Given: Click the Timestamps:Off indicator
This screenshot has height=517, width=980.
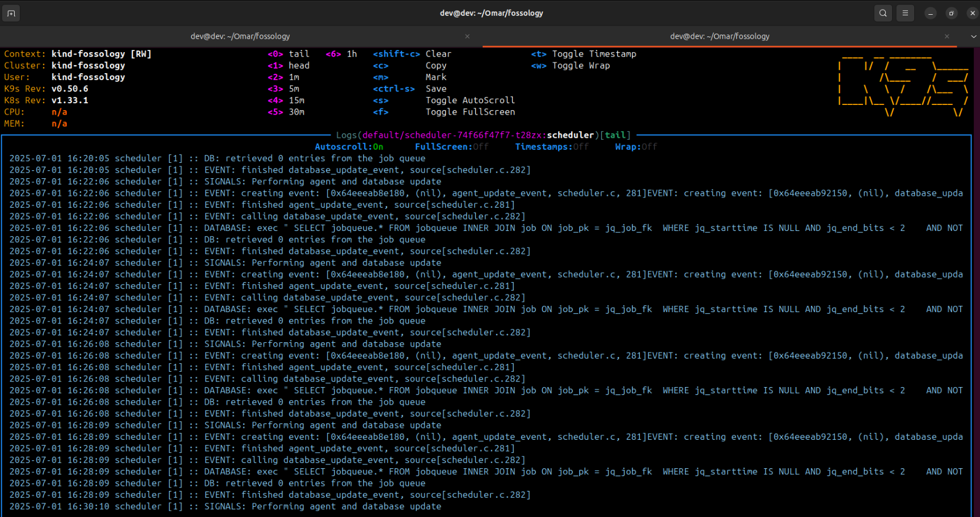Looking at the screenshot, I should tap(552, 147).
